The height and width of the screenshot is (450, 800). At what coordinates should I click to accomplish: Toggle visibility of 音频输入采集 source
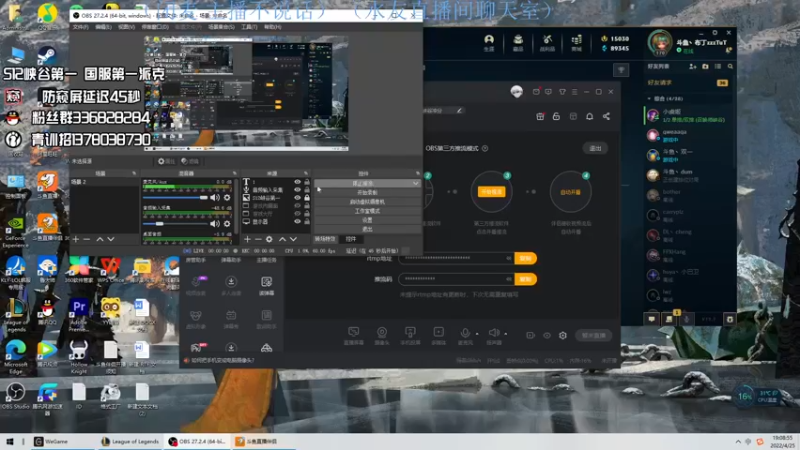click(x=297, y=190)
